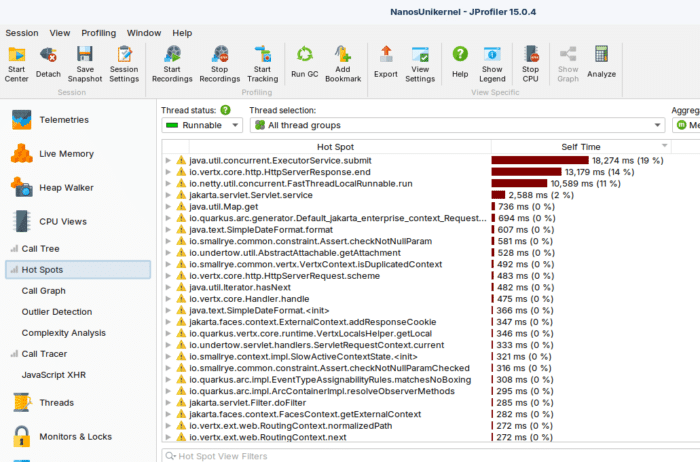This screenshot has height=462, width=700.
Task: Expand the ExecutorService.submit hot spot row
Action: (x=168, y=159)
